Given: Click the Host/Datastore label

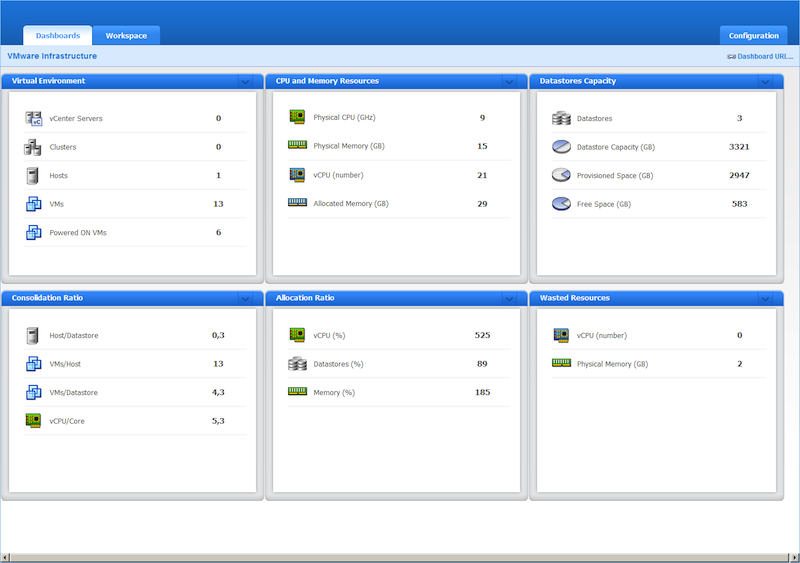Looking at the screenshot, I should pos(74,335).
